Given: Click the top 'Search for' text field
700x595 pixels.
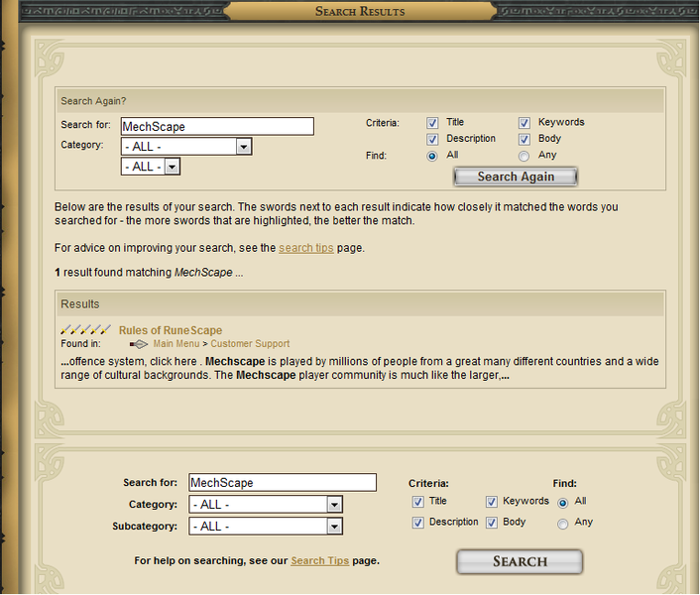Looking at the screenshot, I should click(x=217, y=126).
